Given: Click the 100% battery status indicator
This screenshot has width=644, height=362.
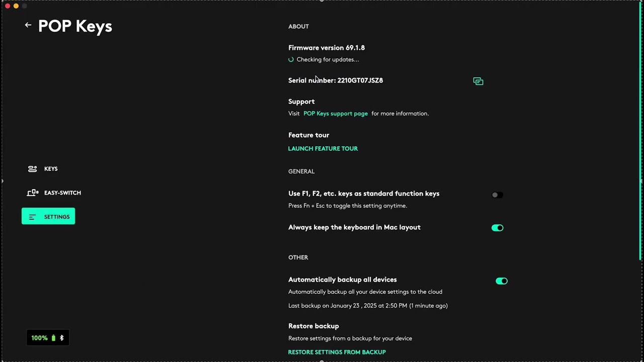Looking at the screenshot, I should click(x=40, y=338).
